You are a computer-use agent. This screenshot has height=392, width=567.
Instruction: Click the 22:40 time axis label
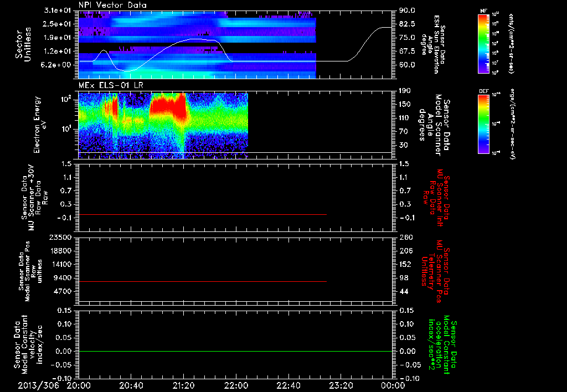tap(288, 385)
